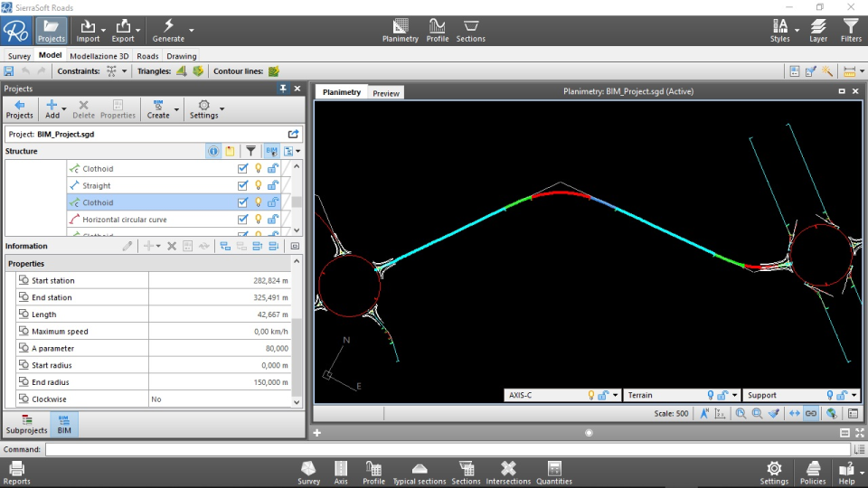Open the Import dropdown arrow
Image resolution: width=868 pixels, height=488 pixels.
tap(104, 29)
